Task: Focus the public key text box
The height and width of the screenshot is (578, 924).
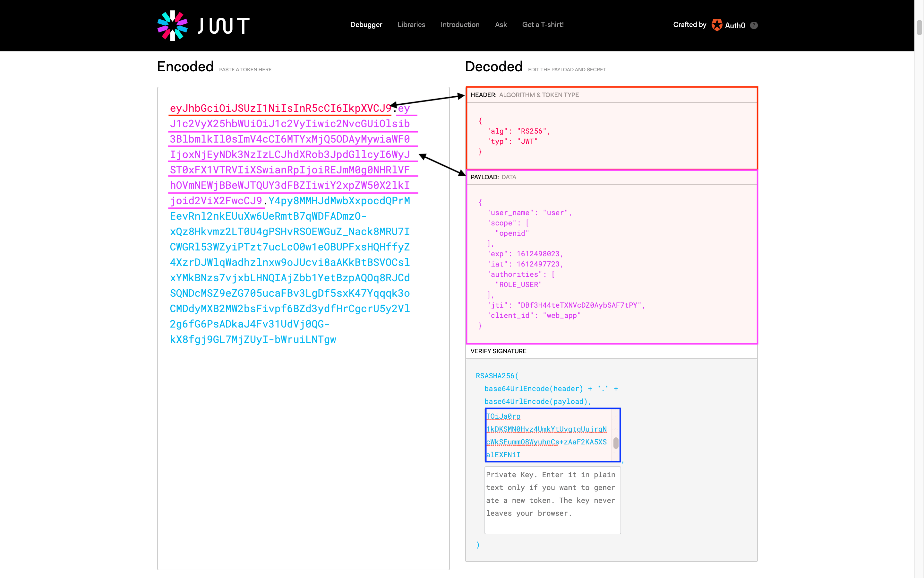Action: pos(552,435)
